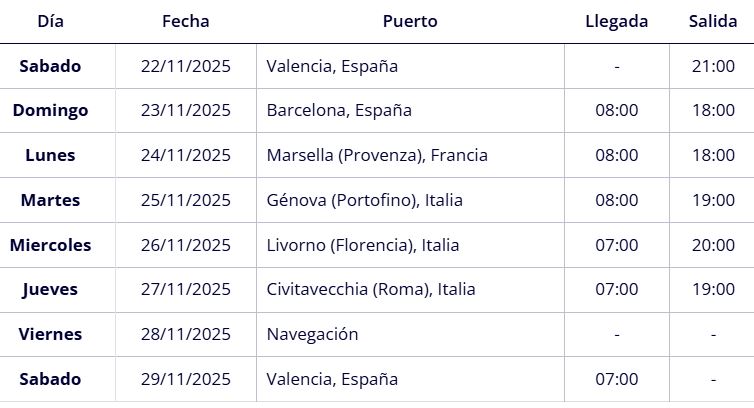
Task: Click Civitavecchia (Roma), Italia port cell
Action: [371, 290]
